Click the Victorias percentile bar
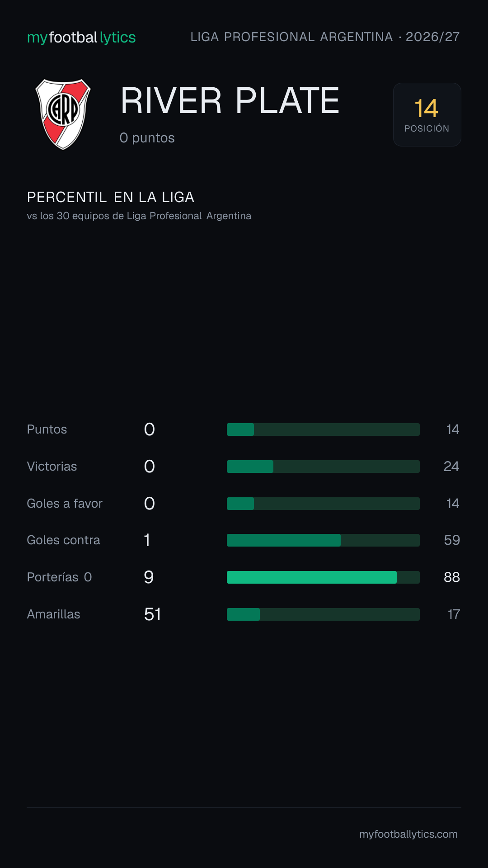The image size is (488, 868). click(323, 467)
